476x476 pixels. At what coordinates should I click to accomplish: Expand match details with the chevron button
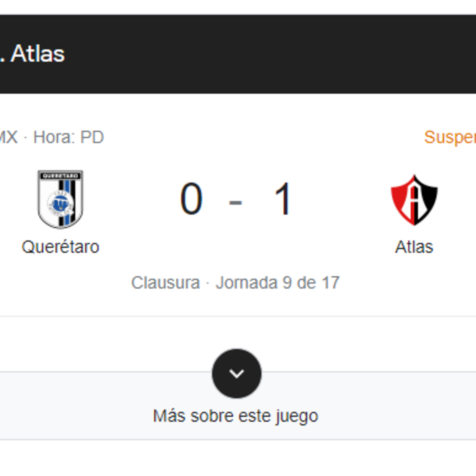coord(237,373)
